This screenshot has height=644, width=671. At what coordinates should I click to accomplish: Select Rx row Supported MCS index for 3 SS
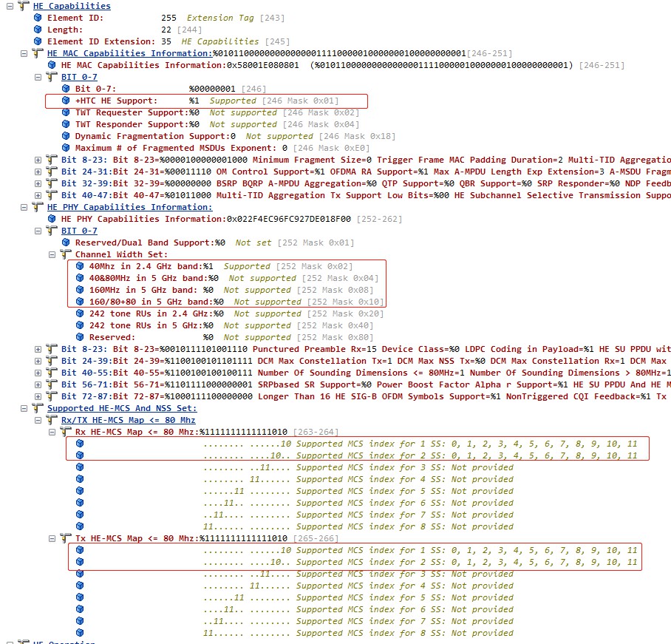(x=358, y=467)
